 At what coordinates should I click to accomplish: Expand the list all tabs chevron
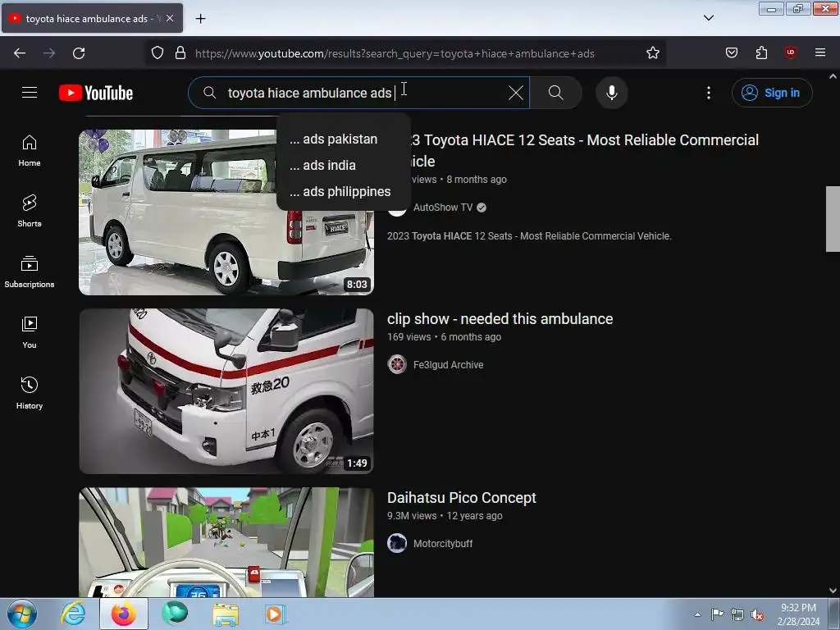click(x=708, y=18)
